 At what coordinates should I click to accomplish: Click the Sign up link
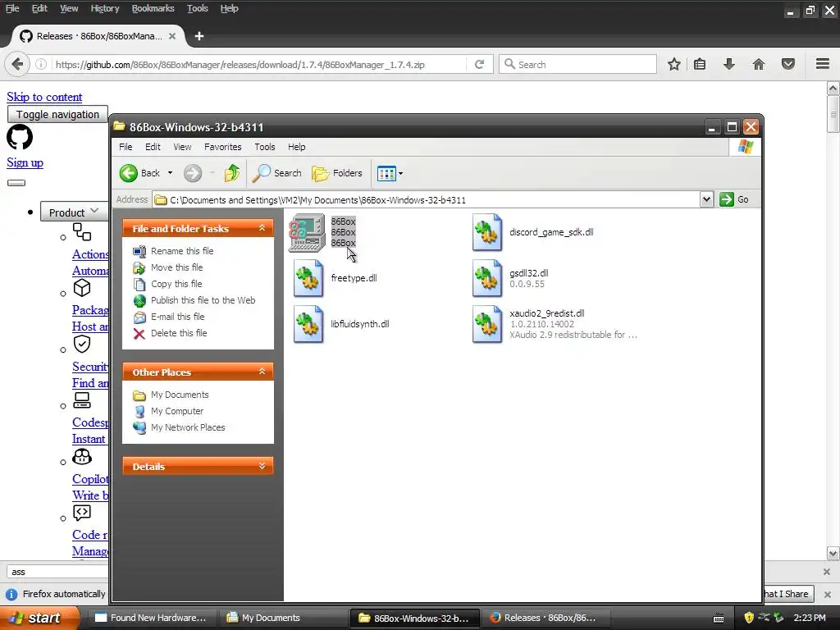point(25,163)
